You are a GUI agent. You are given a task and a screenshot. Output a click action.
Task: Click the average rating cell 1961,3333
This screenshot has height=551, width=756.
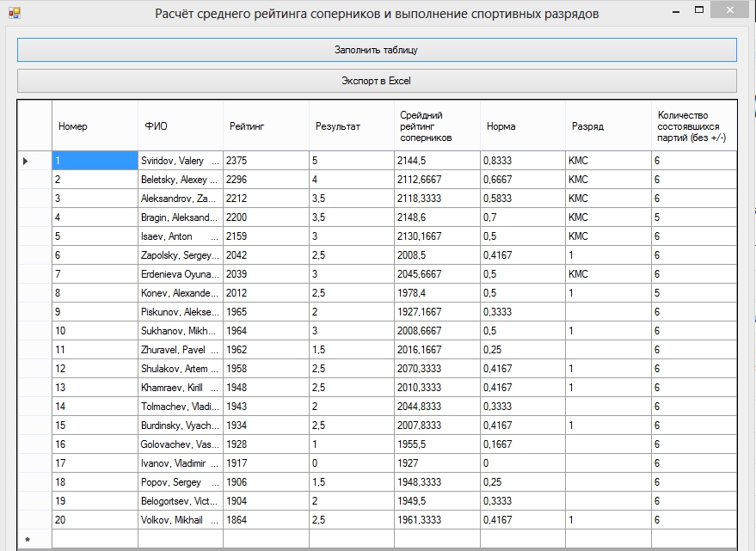coord(437,520)
